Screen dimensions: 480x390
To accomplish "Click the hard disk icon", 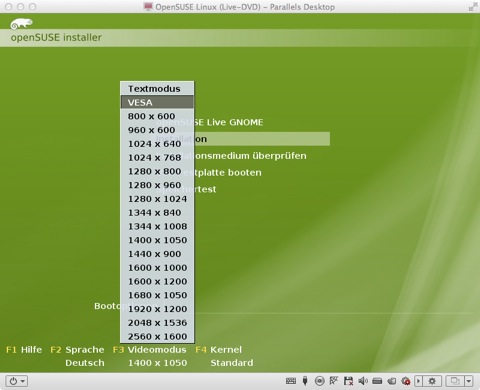I will (x=377, y=381).
